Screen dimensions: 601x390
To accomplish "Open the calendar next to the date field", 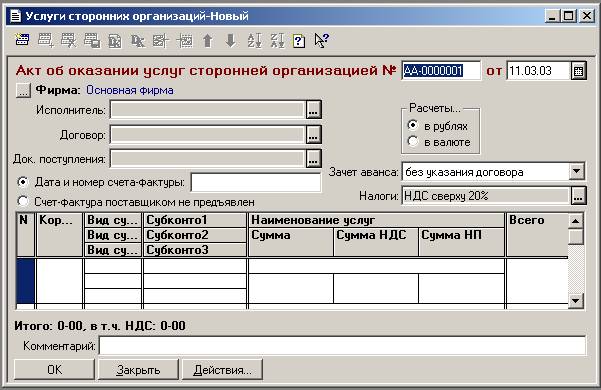I will coord(578,71).
